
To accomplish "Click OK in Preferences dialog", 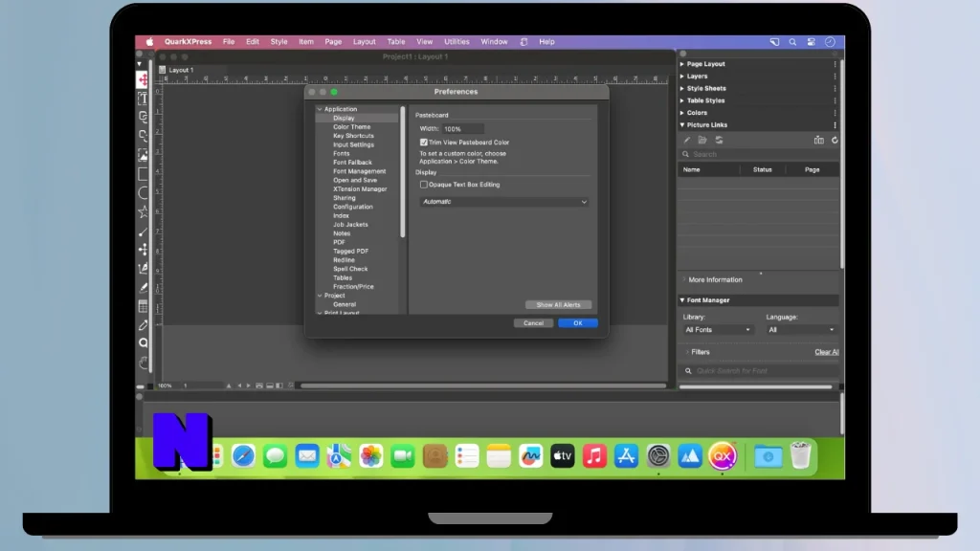I will (x=577, y=323).
